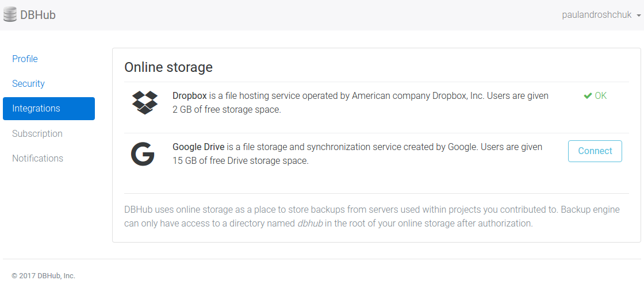Select the Integrations sidebar item
Image resolution: width=644 pixels, height=284 pixels.
point(49,108)
